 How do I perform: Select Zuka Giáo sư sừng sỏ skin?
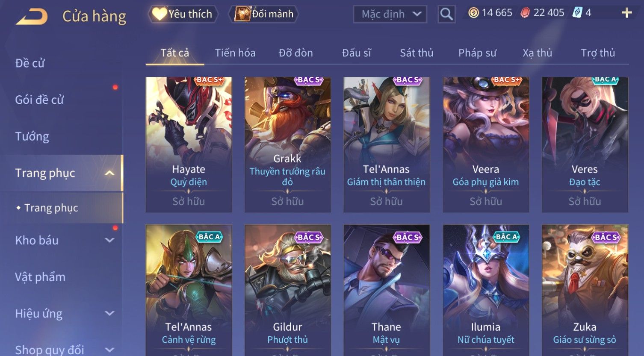point(585,290)
